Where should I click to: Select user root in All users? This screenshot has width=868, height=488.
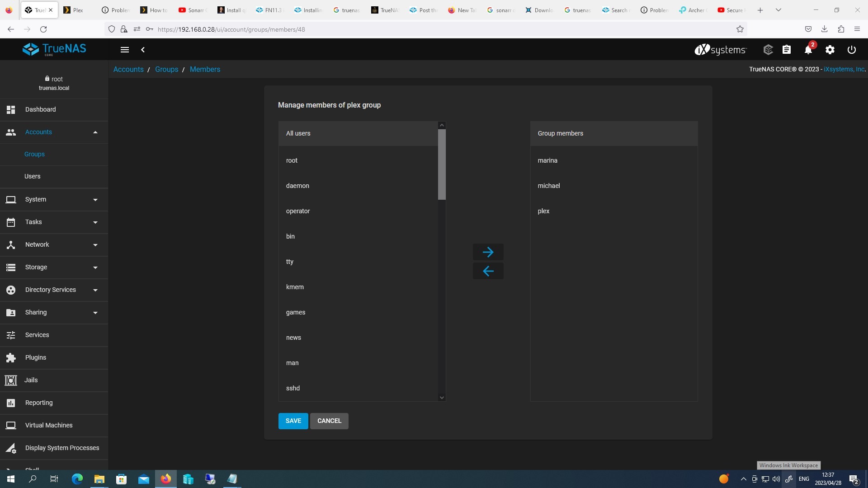(359, 161)
